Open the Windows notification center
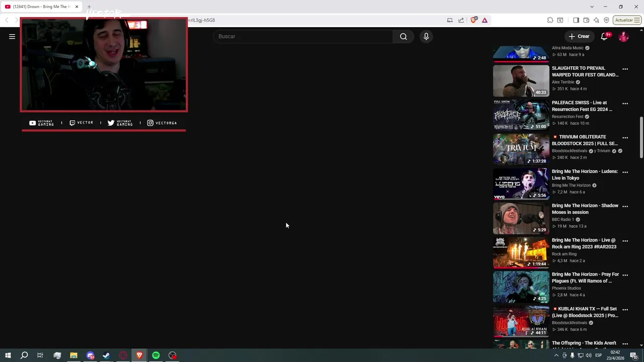The width and height of the screenshot is (644, 362). coord(633,355)
